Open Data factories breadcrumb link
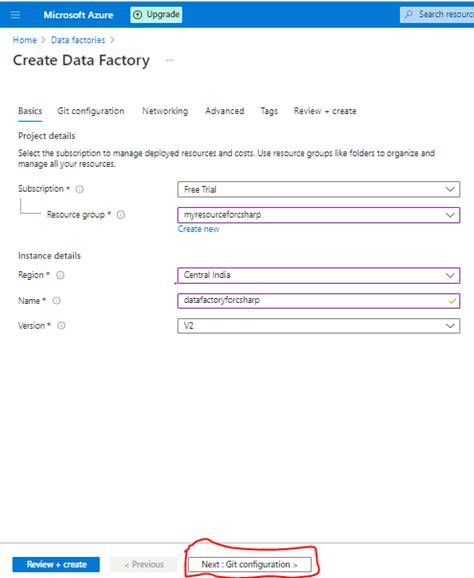The image size is (474, 578). coord(78,40)
